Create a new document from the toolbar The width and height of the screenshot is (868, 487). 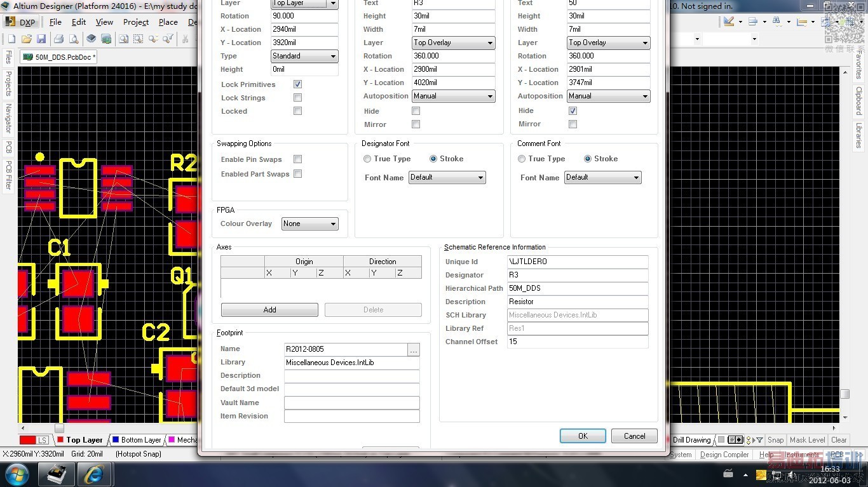click(x=11, y=39)
